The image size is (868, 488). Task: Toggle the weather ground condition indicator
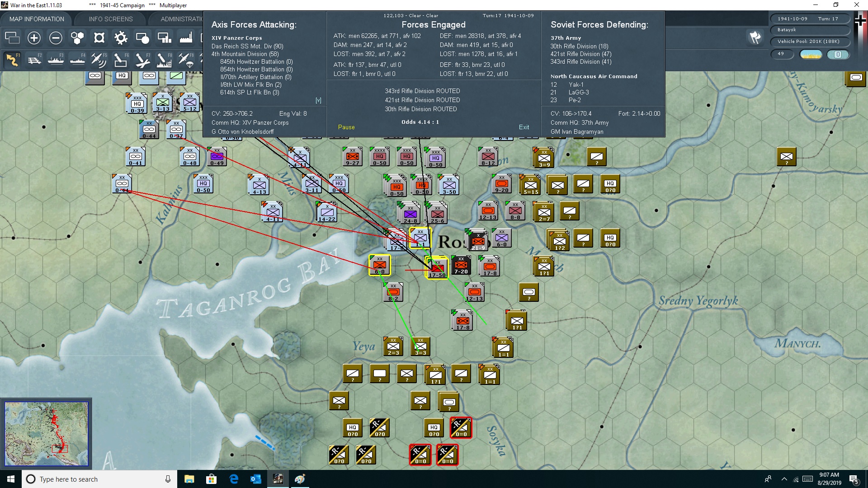click(x=811, y=54)
